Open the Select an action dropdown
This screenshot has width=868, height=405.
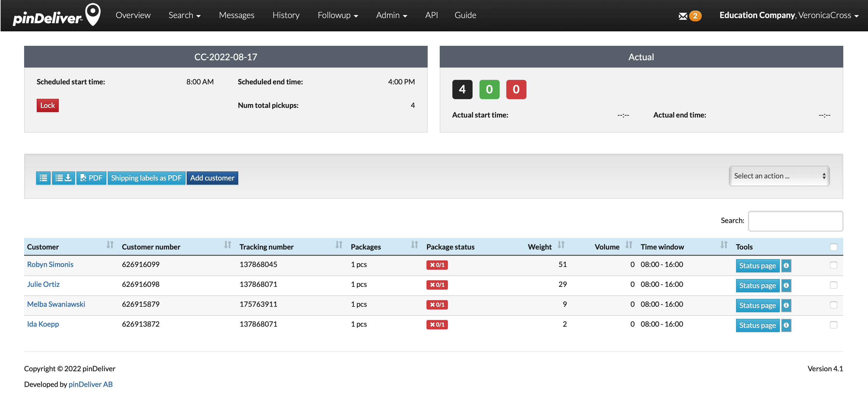pyautogui.click(x=779, y=176)
